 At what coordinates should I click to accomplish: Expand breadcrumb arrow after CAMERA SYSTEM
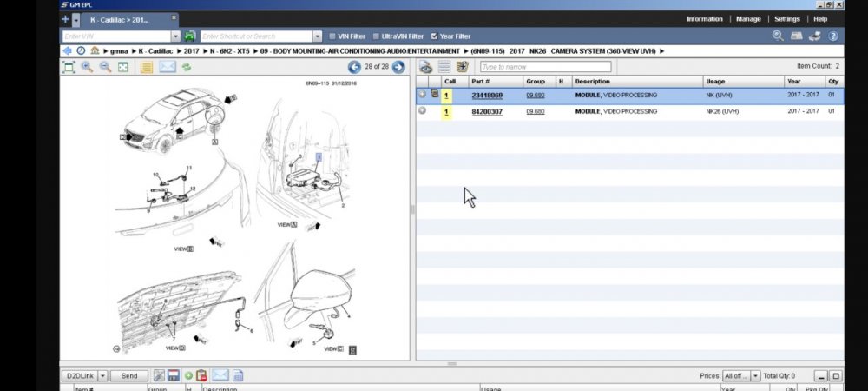pos(662,51)
